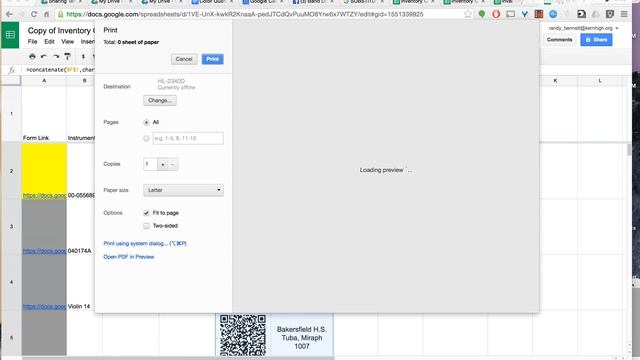This screenshot has height=360, width=640.
Task: Uncheck the Fit to page checkbox
Action: click(146, 213)
